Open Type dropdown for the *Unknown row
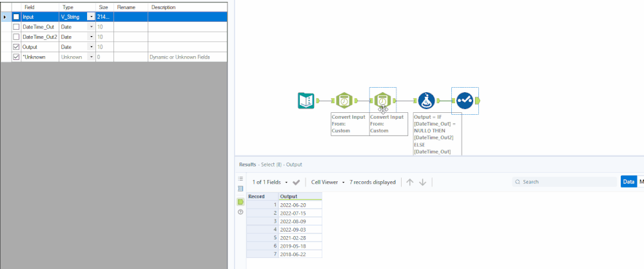Image resolution: width=644 pixels, height=269 pixels. (91, 57)
